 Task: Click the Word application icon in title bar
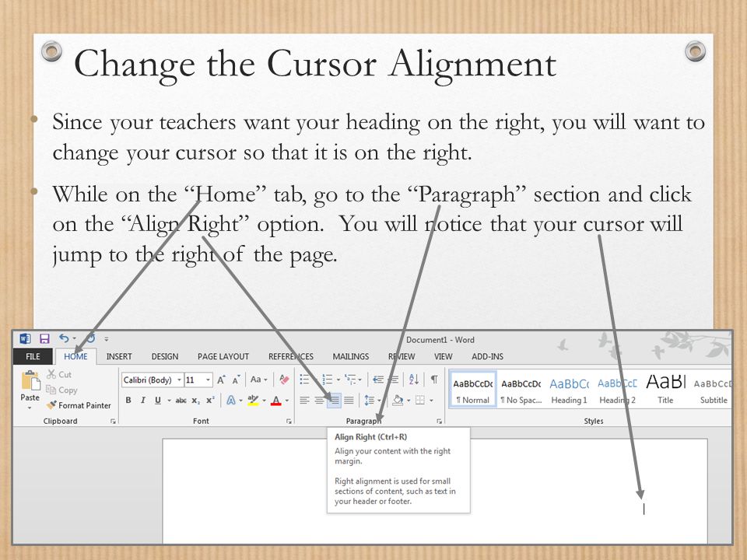coord(25,338)
